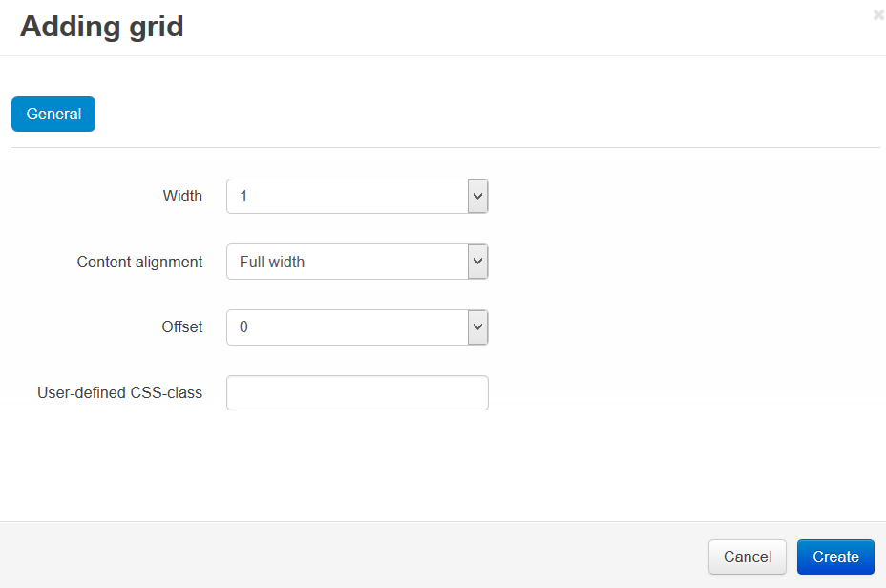
Task: Cancel adding the grid
Action: [x=747, y=556]
